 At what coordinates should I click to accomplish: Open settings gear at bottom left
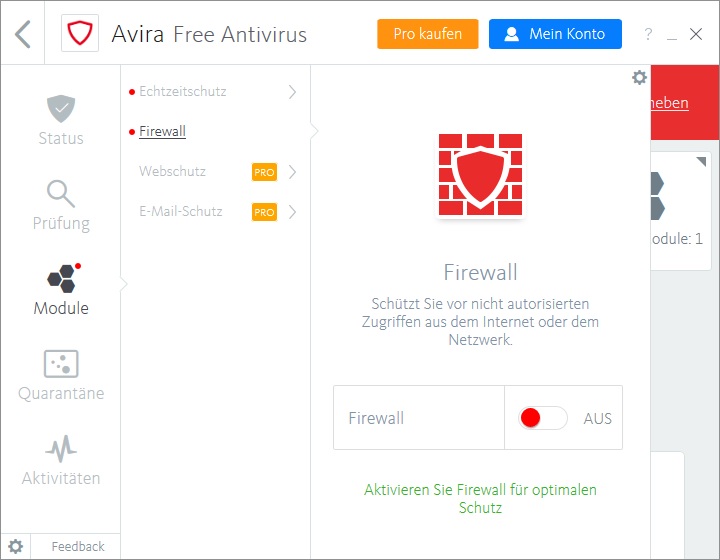pos(16,546)
